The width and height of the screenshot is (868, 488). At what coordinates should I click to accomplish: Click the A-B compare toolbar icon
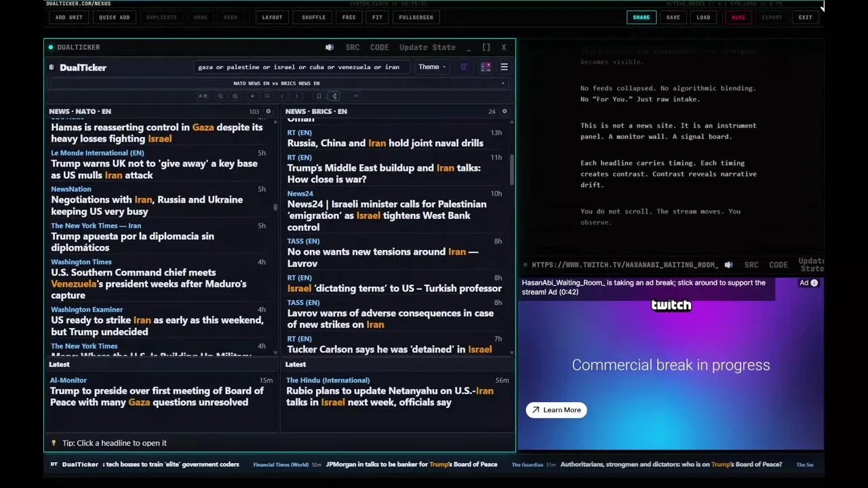click(x=203, y=96)
